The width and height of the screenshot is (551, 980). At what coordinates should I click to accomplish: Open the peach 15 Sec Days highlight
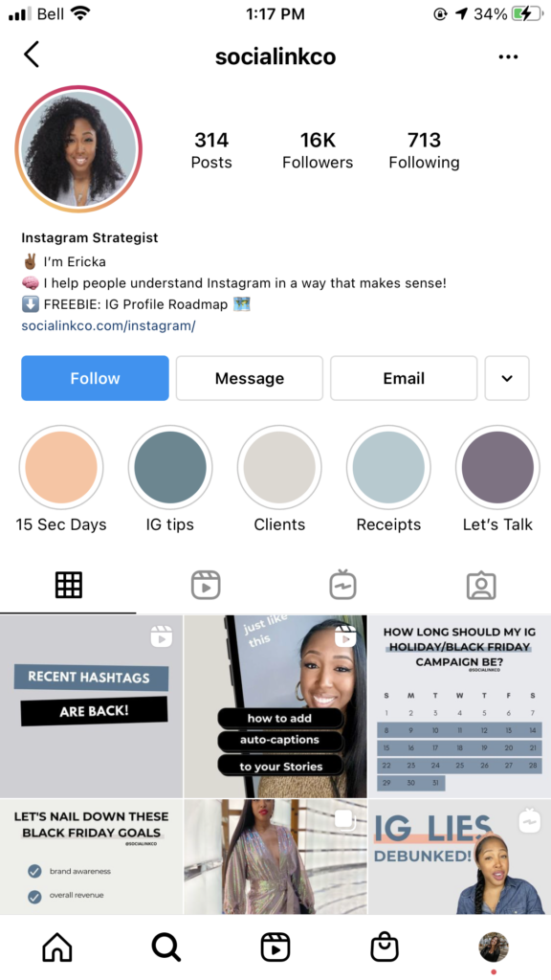click(x=61, y=467)
